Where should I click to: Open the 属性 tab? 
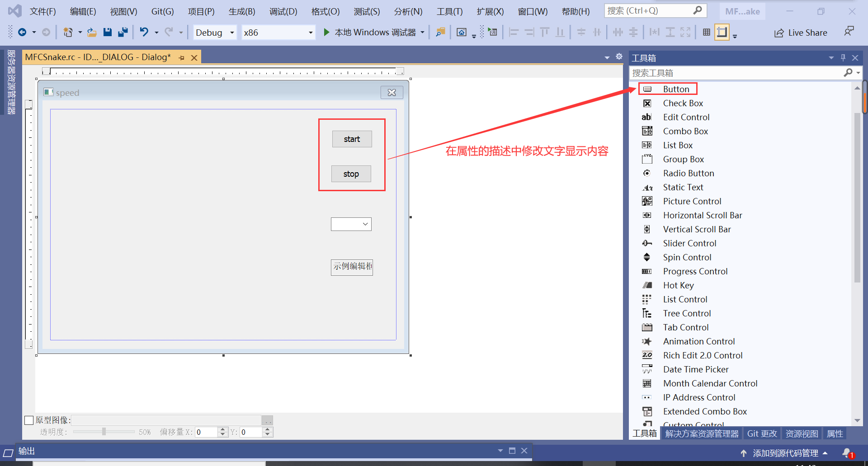tap(835, 433)
